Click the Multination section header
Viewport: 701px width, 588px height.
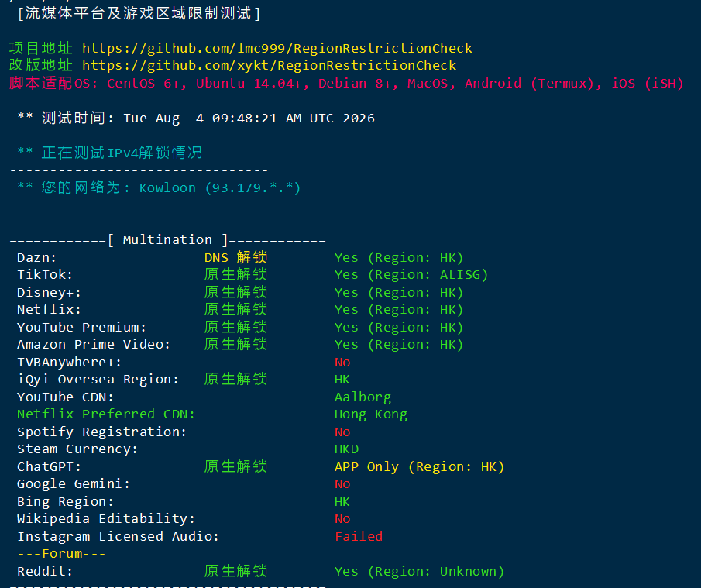167,240
